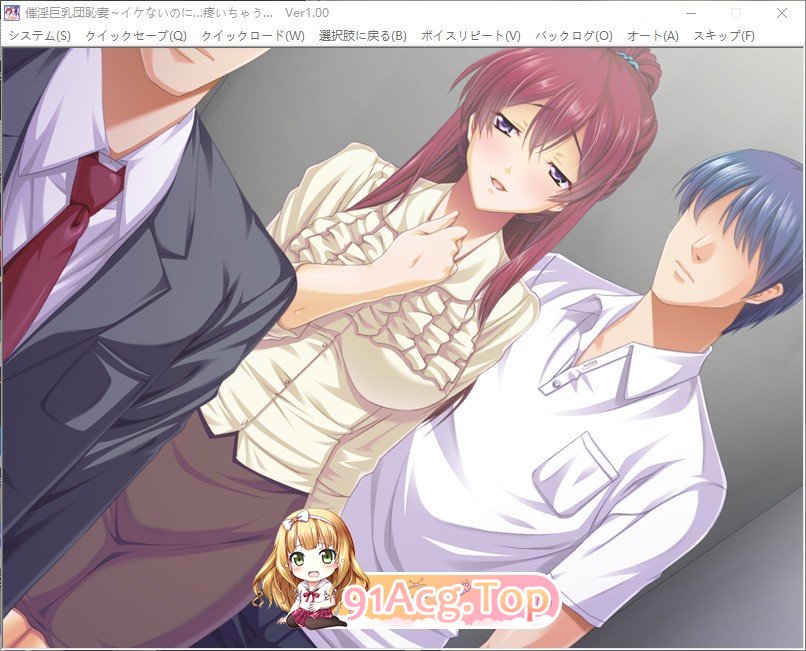
Task: Click the game icon in title bar
Action: tap(12, 13)
